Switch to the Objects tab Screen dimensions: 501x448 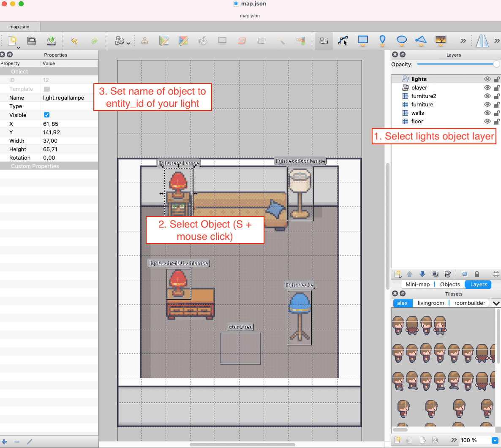point(449,284)
